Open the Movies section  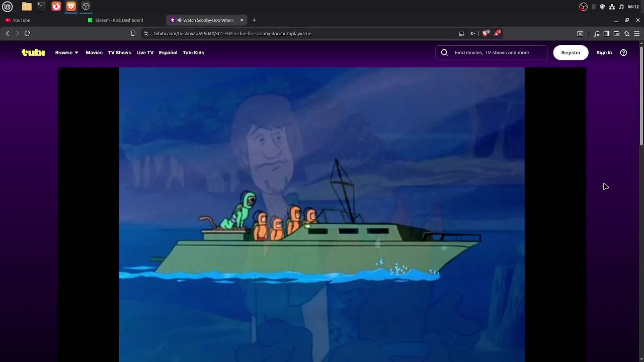click(x=94, y=52)
